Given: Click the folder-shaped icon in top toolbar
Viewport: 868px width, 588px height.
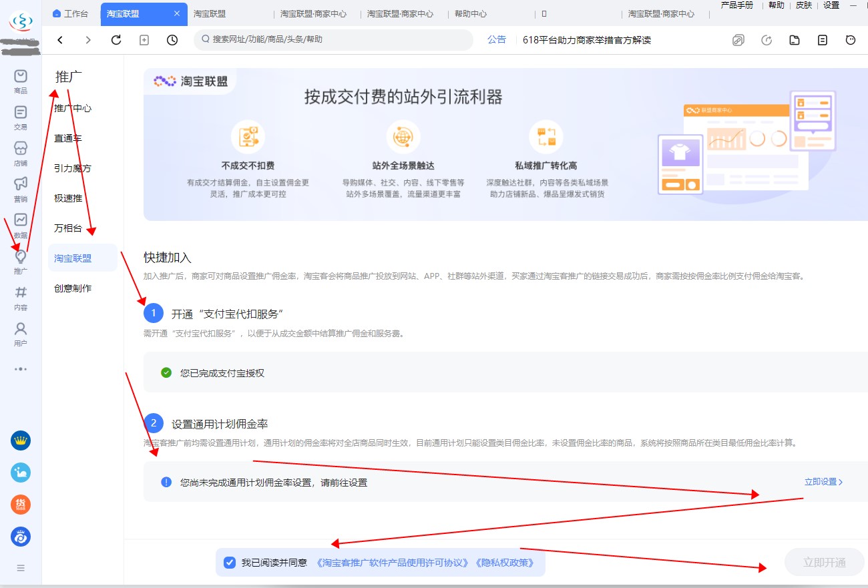Looking at the screenshot, I should 795,40.
